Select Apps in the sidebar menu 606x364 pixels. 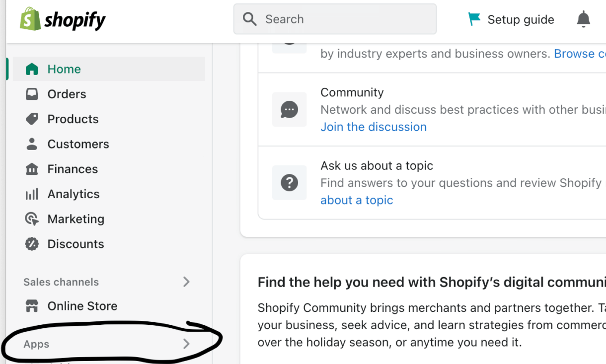pos(36,344)
